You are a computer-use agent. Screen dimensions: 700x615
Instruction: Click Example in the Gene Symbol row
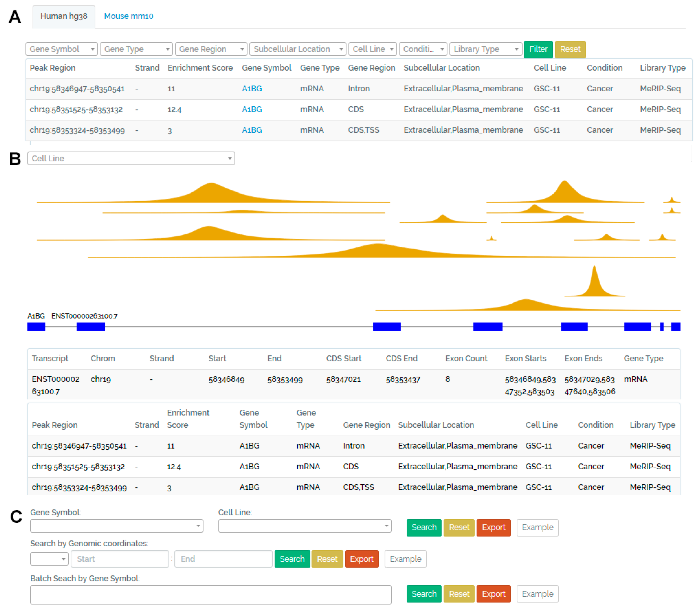click(x=537, y=527)
